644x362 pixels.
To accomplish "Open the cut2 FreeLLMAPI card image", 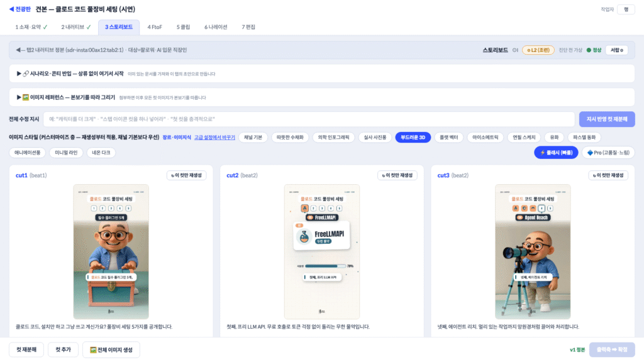I will click(322, 251).
